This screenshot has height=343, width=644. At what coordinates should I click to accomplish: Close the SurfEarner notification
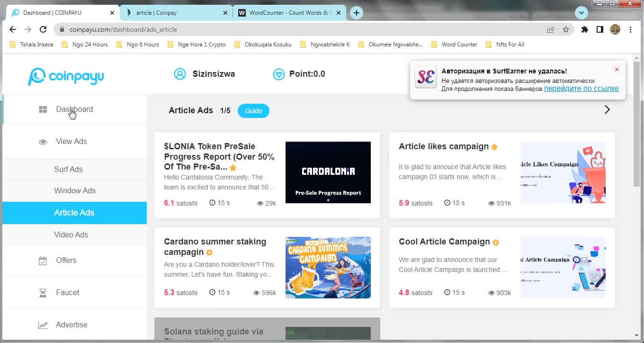(617, 70)
